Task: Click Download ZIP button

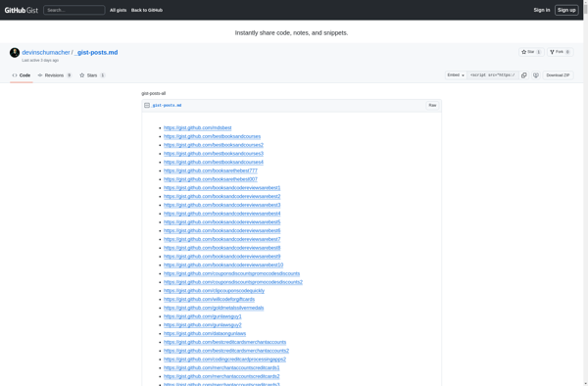Action: tap(558, 75)
